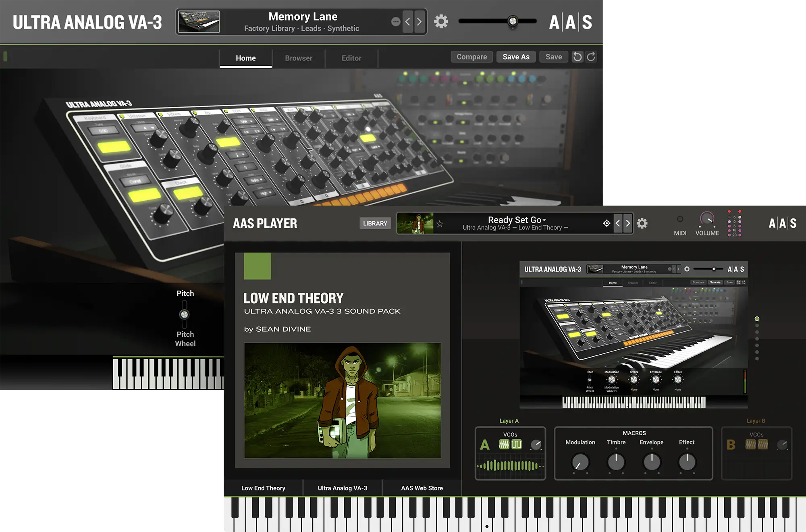The image size is (806, 532).
Task: Click the Pitch Wheel slider control
Action: tap(184, 314)
